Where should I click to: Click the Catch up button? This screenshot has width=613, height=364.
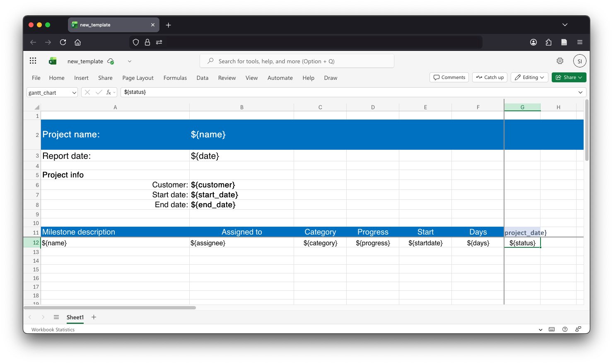click(x=490, y=77)
